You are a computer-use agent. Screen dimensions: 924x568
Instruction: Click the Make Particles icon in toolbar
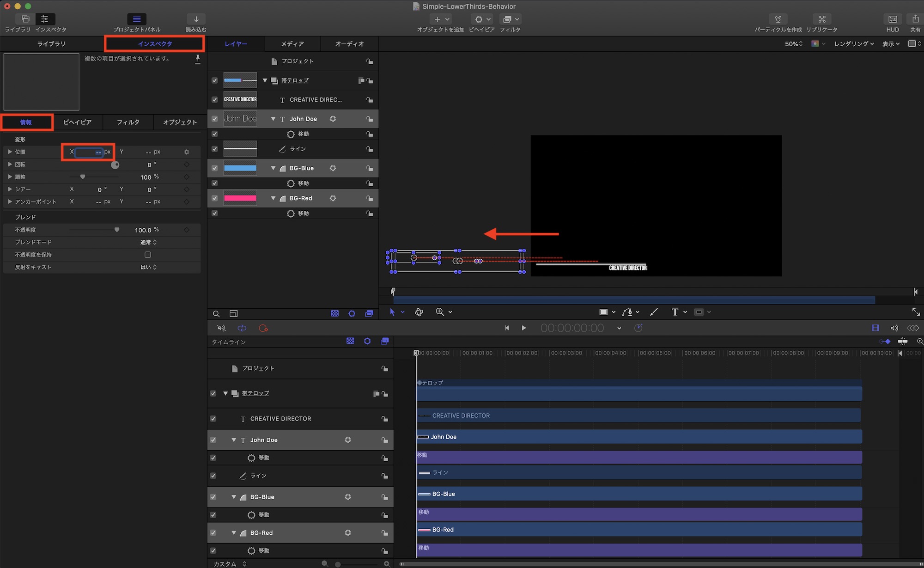(778, 19)
